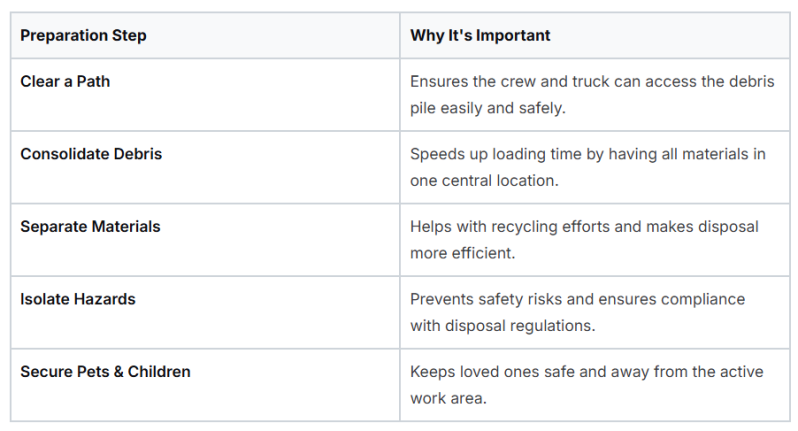Click text 'with disposal regulations.'
This screenshot has width=798, height=431.
502,326
